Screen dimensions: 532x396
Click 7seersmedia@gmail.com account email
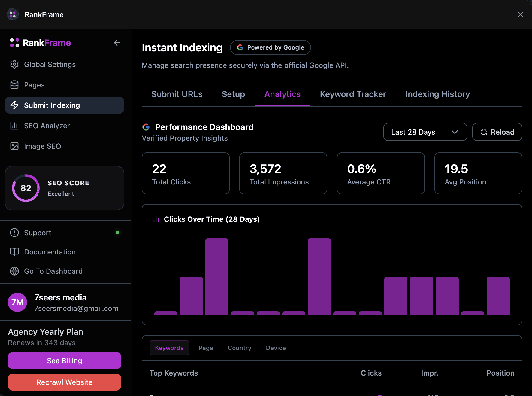(76, 309)
